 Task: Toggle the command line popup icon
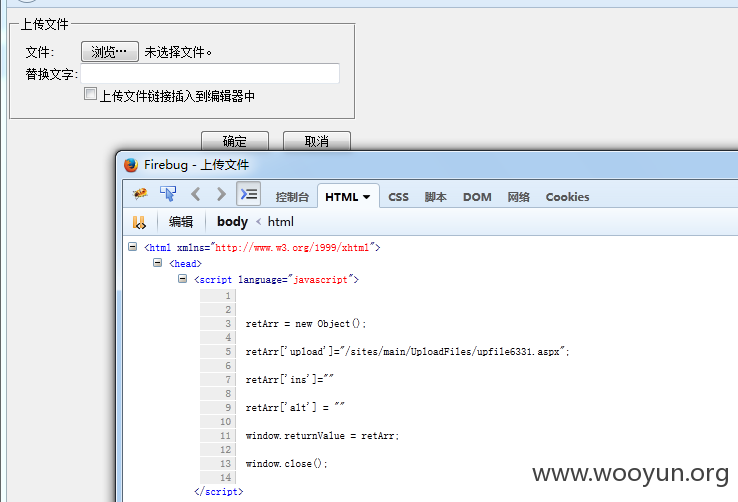point(249,193)
